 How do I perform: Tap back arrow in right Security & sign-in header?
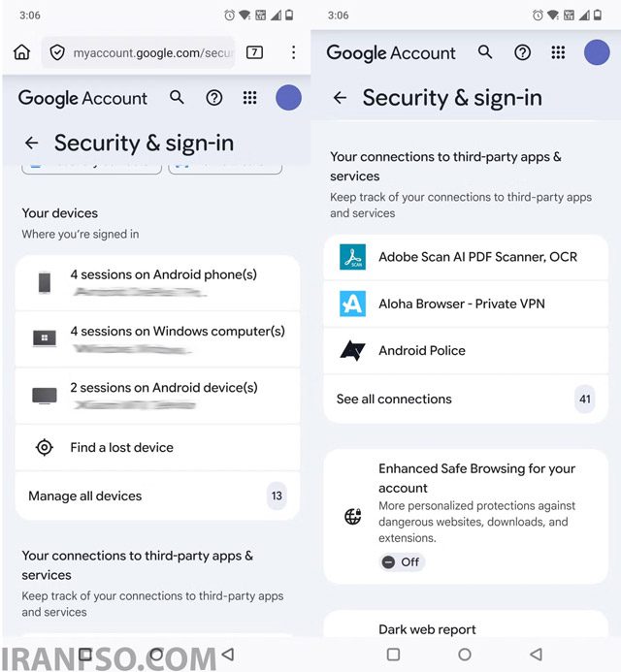(340, 98)
